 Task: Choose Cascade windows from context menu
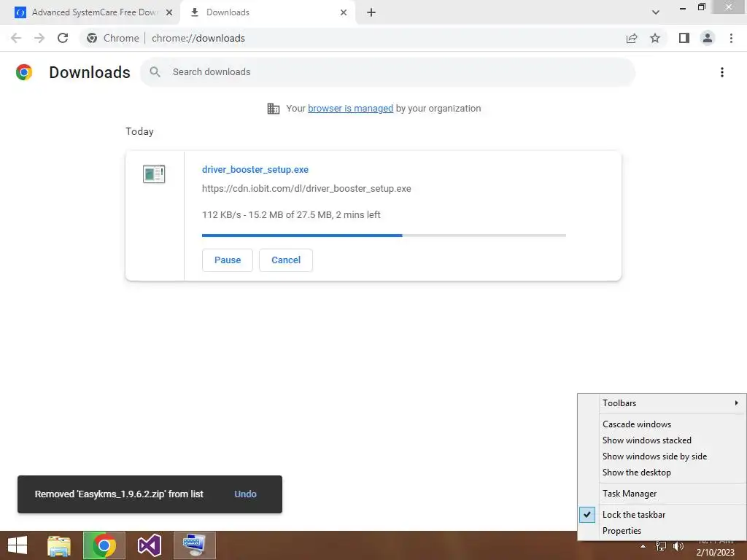point(636,424)
